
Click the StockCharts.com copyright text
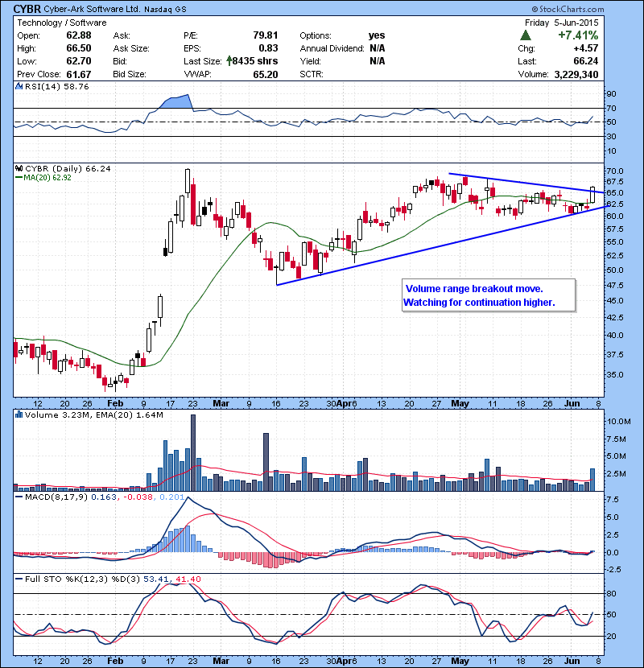568,9
